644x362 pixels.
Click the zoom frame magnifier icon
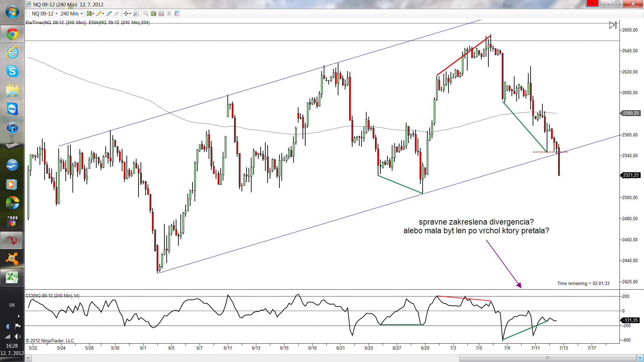coord(136,13)
